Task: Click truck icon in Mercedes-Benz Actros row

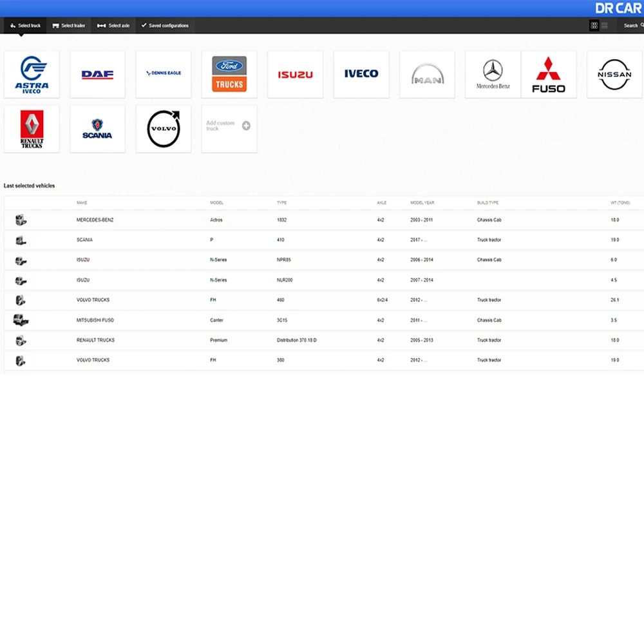Action: [21, 220]
